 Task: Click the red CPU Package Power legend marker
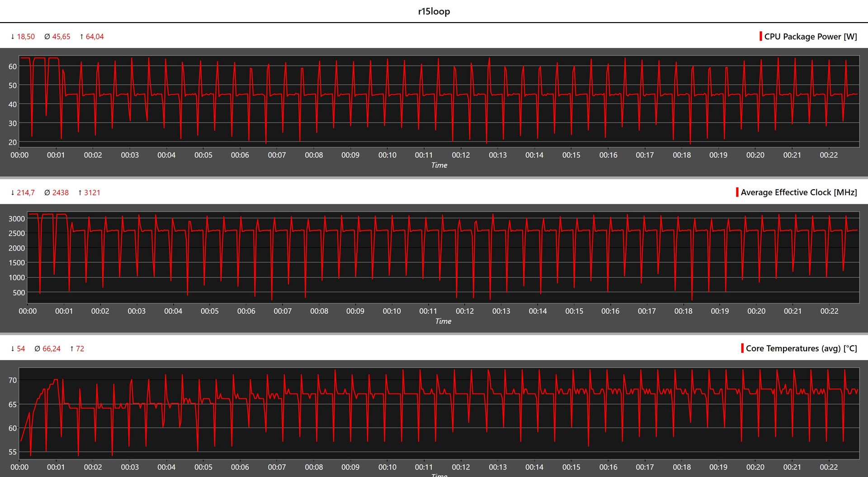coord(761,36)
